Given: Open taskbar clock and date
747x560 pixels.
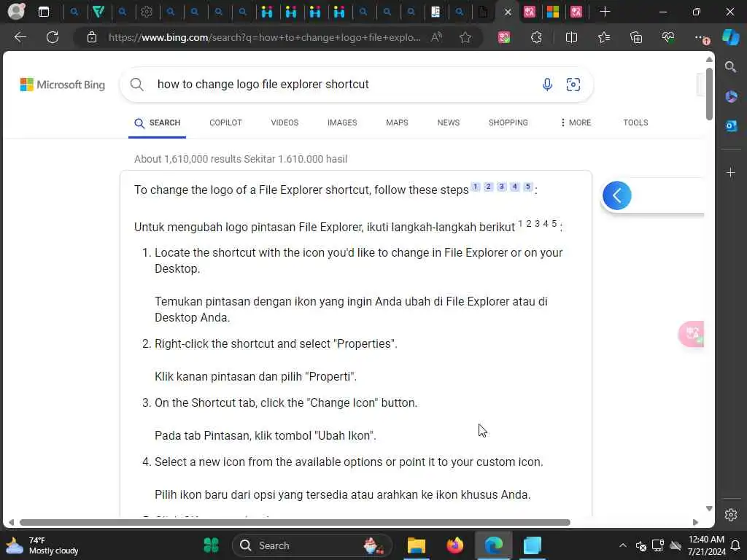Looking at the screenshot, I should [706, 545].
